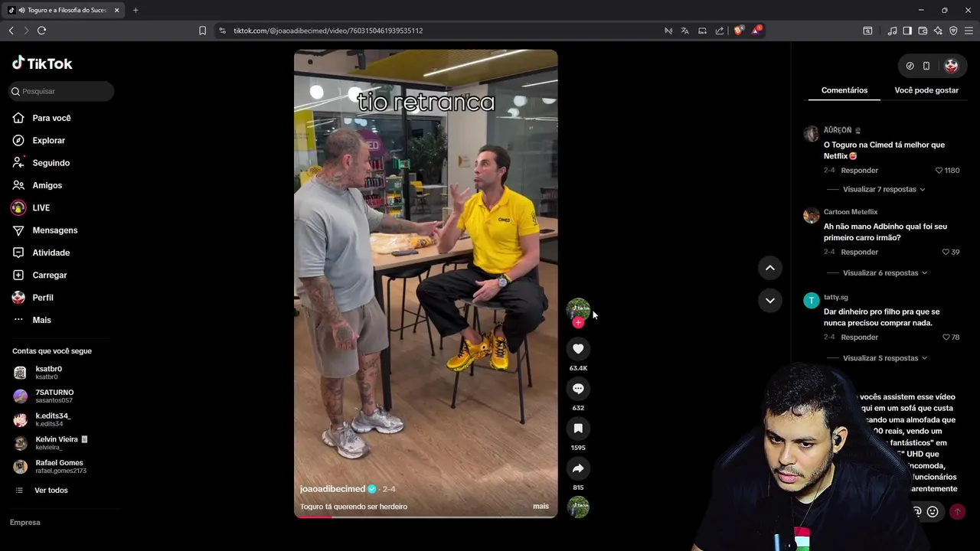The image size is (980, 551).
Task: Go to previous video with up chevron
Action: pos(769,268)
